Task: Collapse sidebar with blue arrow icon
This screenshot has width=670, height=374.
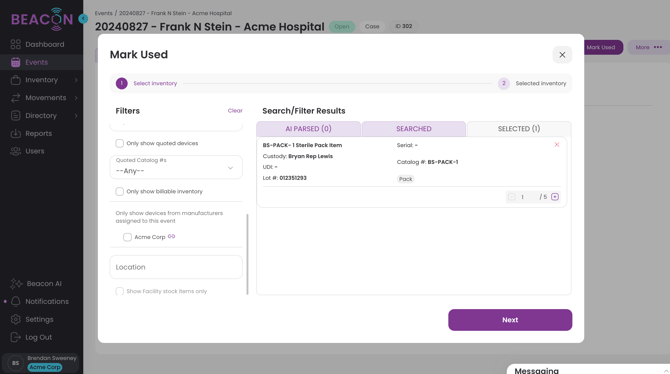Action: point(83,19)
